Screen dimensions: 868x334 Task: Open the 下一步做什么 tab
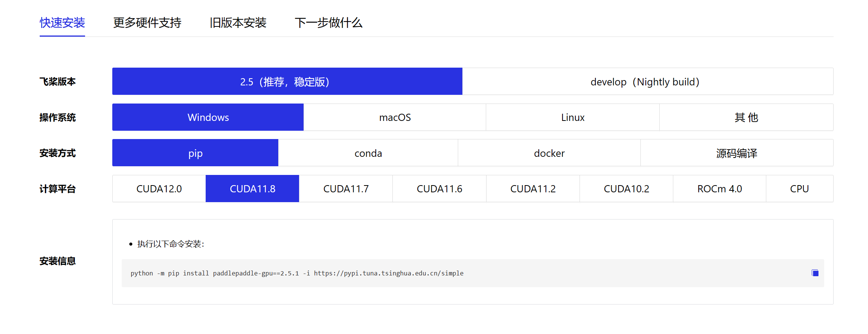(329, 23)
